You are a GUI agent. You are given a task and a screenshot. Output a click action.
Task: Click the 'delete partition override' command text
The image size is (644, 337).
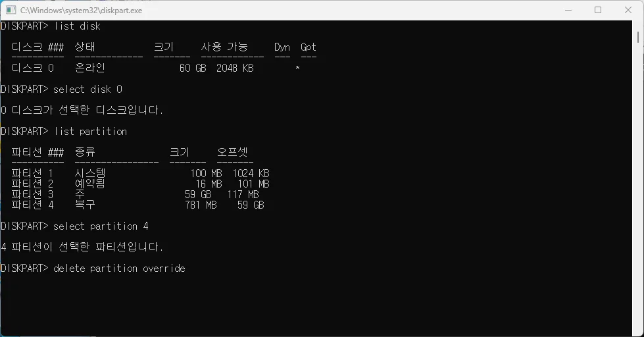point(119,269)
